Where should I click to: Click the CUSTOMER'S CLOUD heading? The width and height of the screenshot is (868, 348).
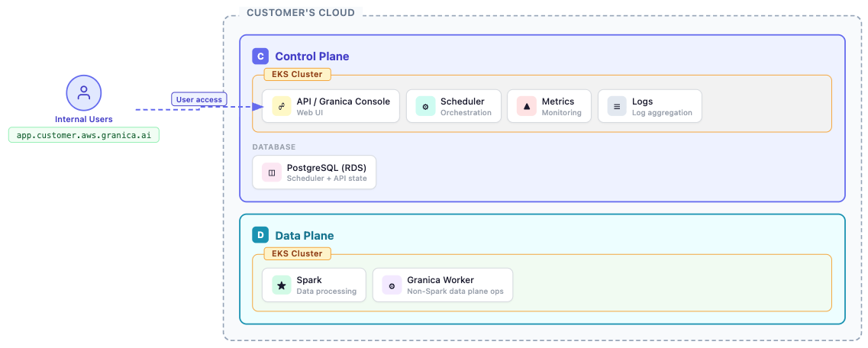tap(301, 13)
